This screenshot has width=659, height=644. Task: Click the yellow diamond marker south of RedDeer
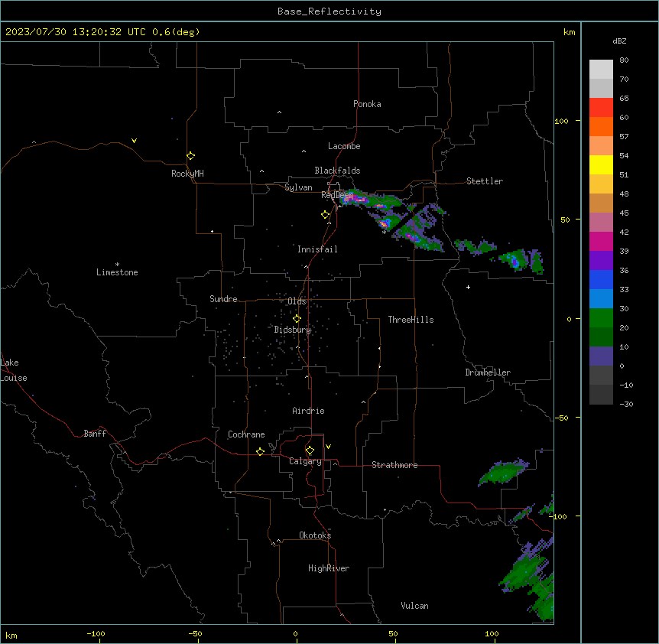[325, 215]
